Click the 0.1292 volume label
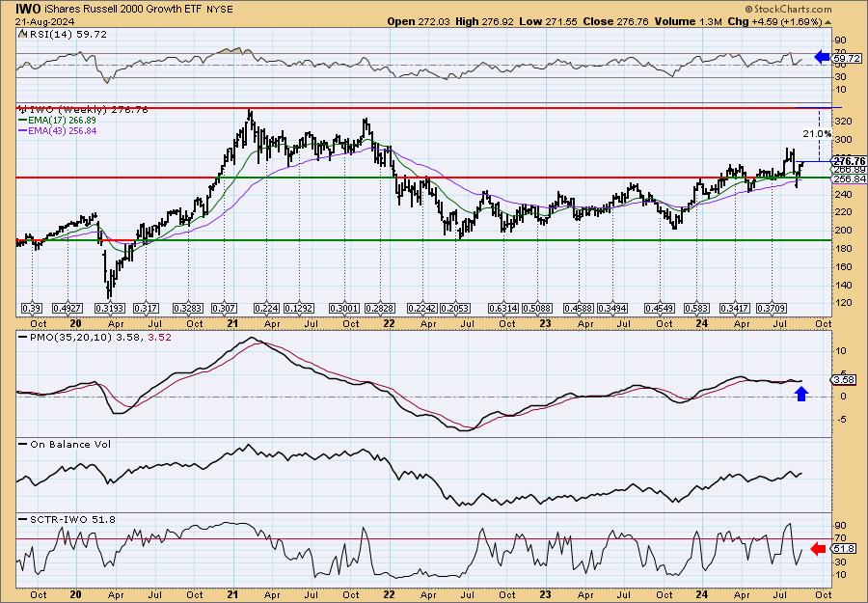Screen dimensions: 868x603 pyautogui.click(x=299, y=308)
